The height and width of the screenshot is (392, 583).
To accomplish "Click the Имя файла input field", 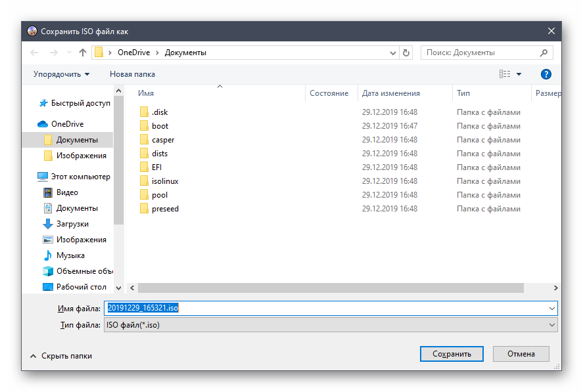I will click(329, 308).
